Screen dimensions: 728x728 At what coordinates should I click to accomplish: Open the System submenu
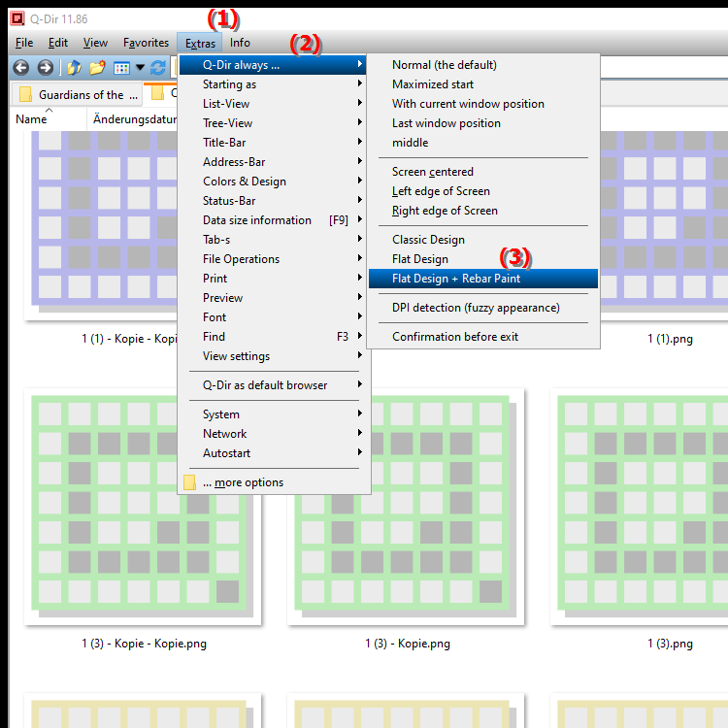273,414
